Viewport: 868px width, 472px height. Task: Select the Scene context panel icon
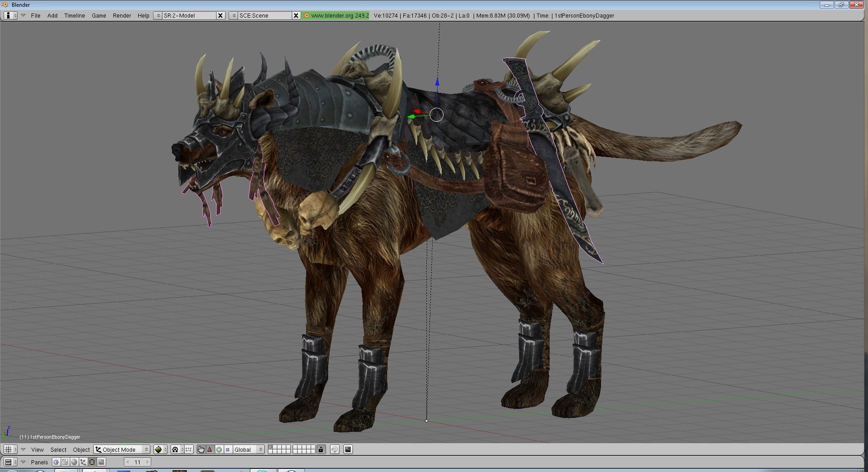(102, 462)
